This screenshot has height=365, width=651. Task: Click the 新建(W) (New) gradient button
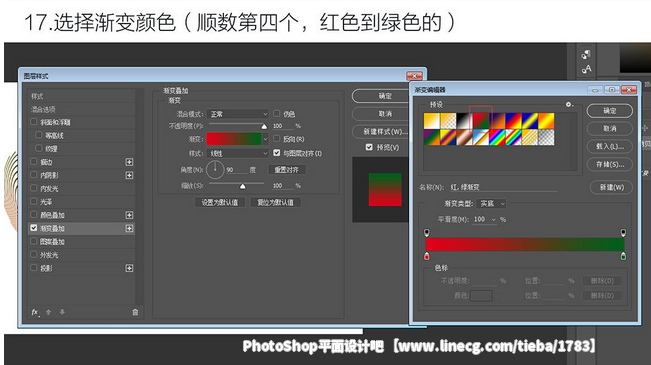612,187
